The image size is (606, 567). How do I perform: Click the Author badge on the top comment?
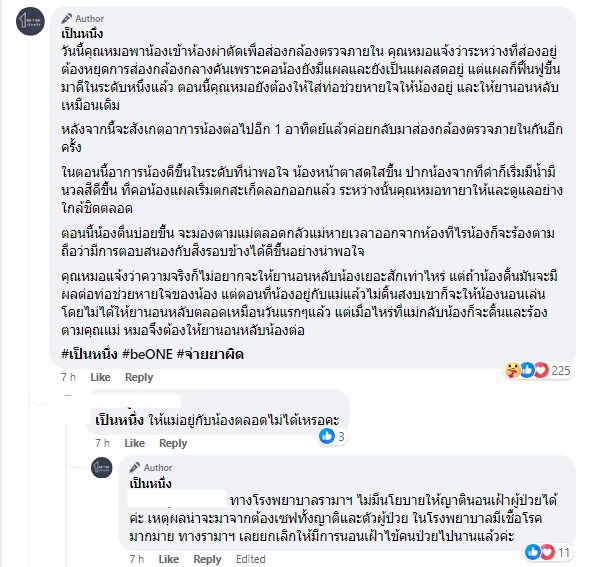click(84, 18)
